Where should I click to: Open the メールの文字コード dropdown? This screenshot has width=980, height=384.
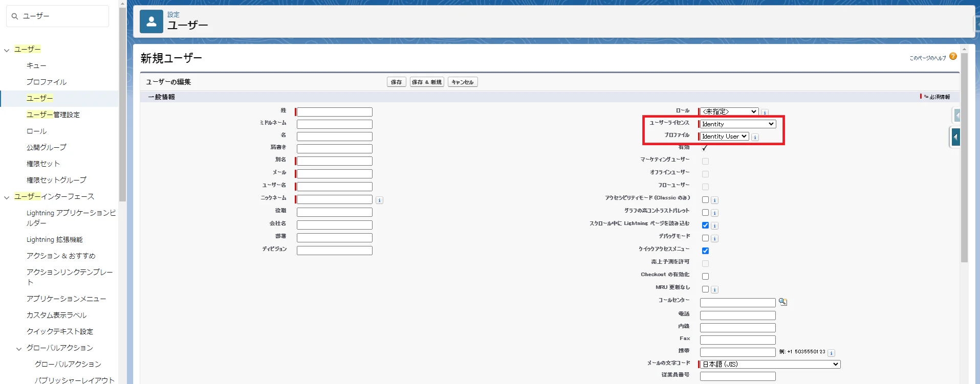point(770,364)
